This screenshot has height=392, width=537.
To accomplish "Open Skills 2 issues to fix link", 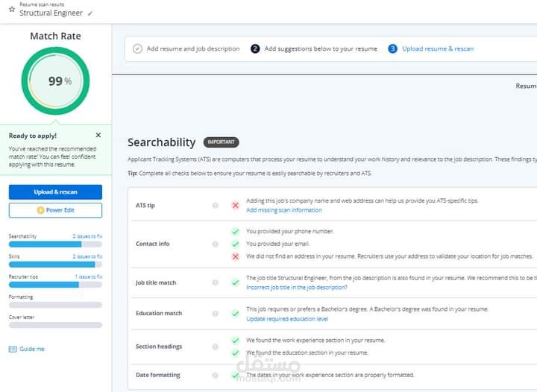I will tap(87, 256).
